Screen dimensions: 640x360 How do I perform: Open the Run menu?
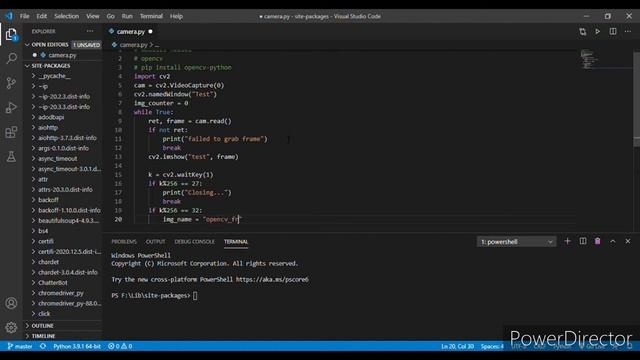pos(127,16)
